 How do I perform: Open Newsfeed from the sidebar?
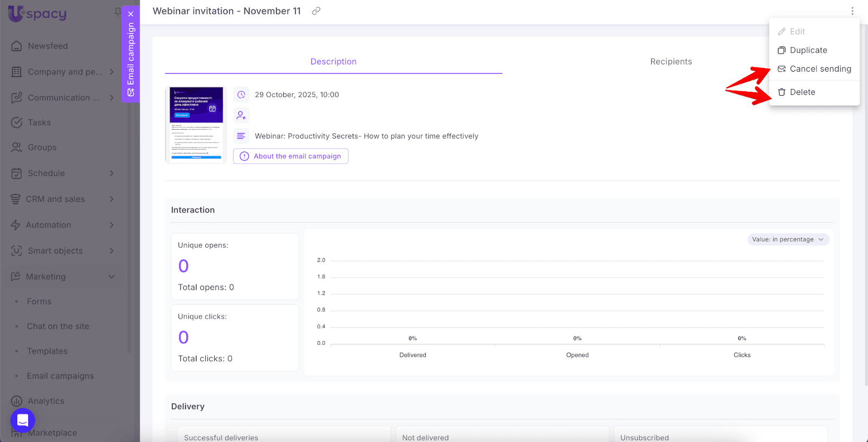click(48, 46)
